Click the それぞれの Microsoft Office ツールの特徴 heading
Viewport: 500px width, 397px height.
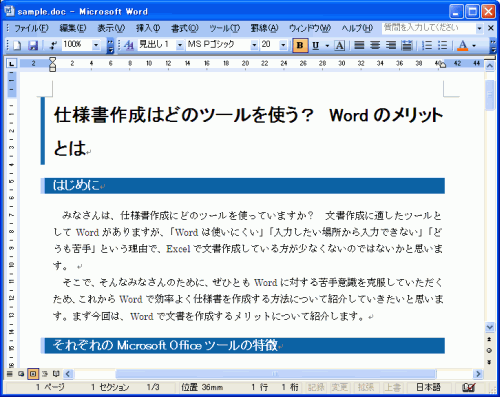click(x=165, y=345)
